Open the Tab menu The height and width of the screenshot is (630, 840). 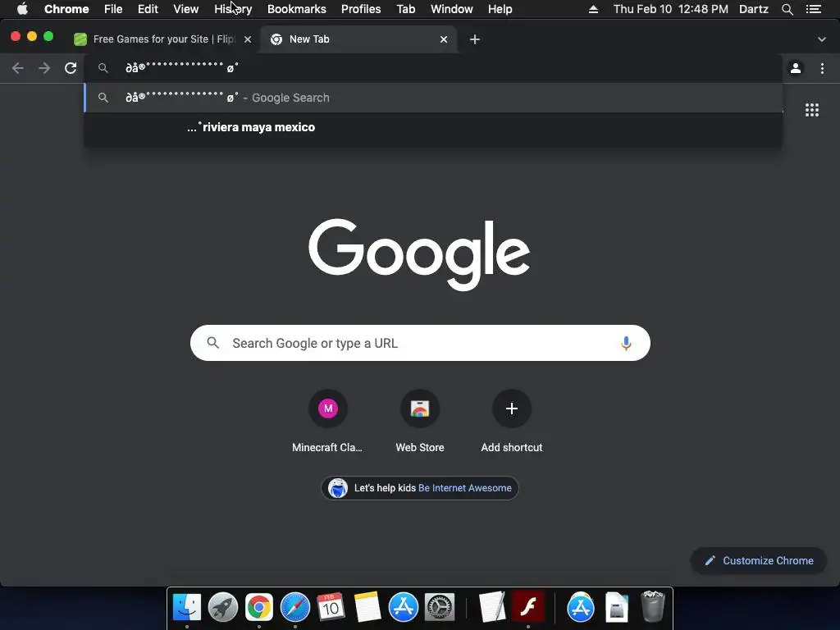[405, 9]
